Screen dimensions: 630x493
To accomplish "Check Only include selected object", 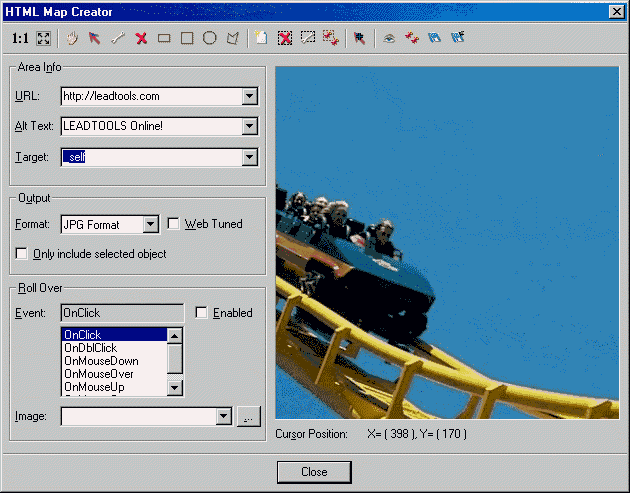I will click(21, 254).
